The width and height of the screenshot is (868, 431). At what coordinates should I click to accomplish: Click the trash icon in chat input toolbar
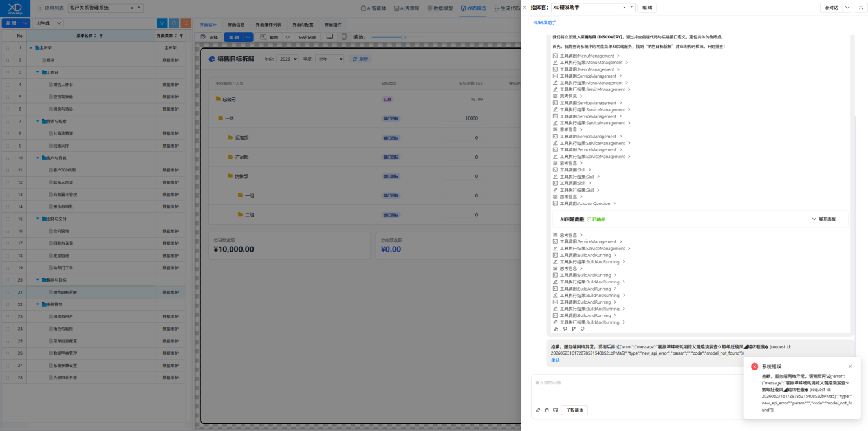[x=547, y=410]
